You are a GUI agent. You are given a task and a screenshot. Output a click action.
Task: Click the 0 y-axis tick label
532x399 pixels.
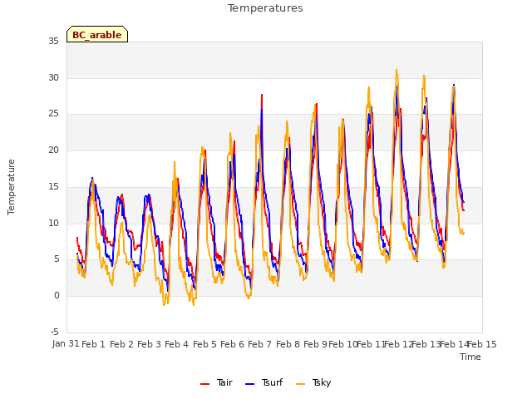pyautogui.click(x=57, y=296)
